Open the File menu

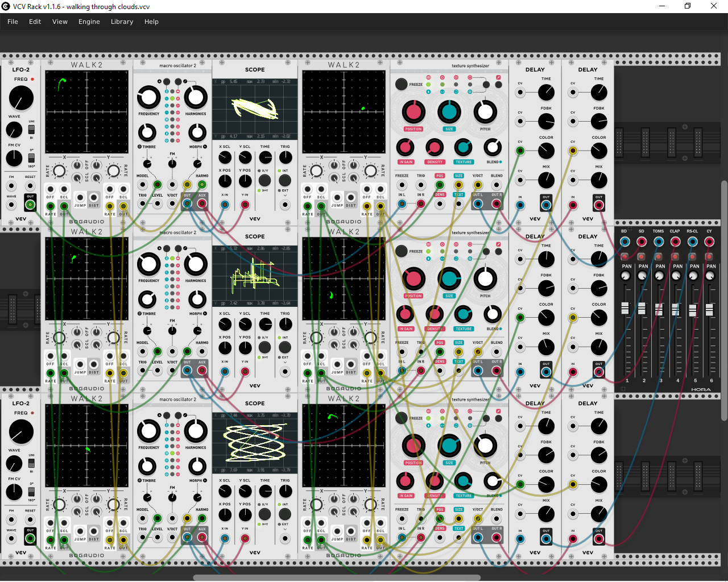click(x=13, y=22)
